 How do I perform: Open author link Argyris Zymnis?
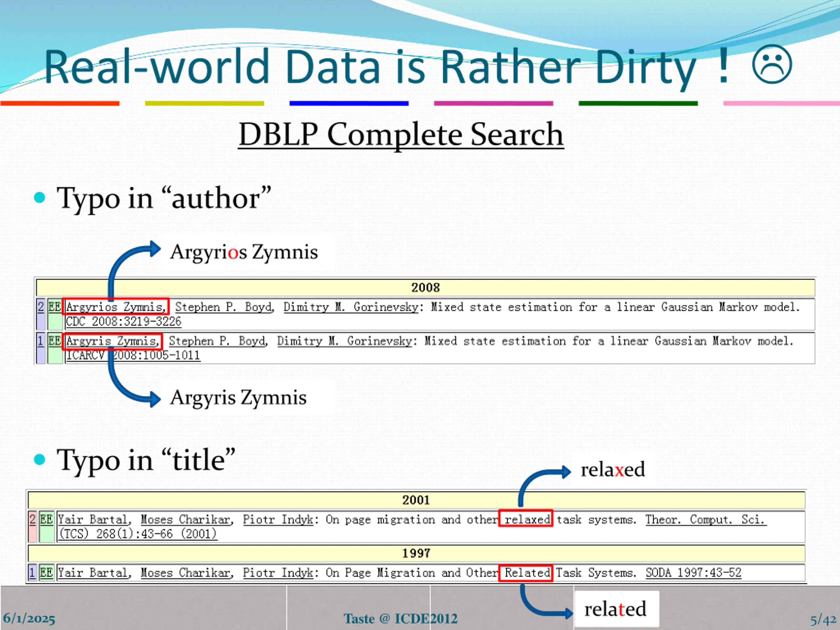(x=112, y=341)
